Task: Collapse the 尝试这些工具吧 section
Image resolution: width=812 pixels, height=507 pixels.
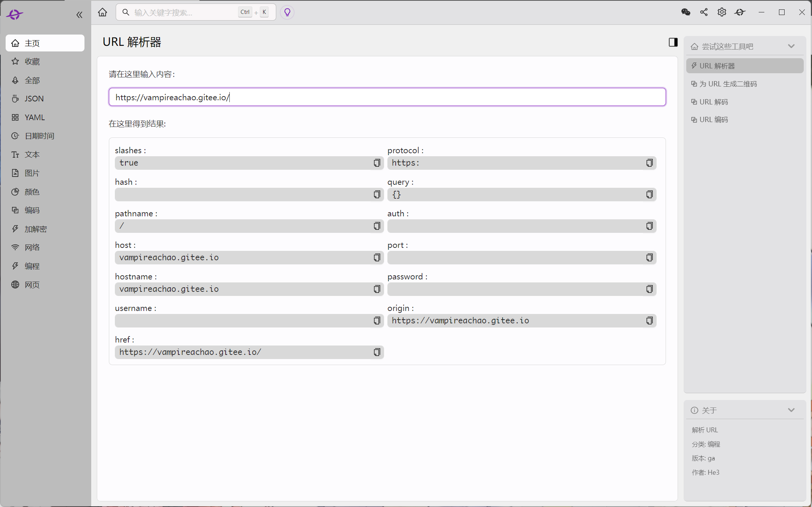Action: pos(791,46)
